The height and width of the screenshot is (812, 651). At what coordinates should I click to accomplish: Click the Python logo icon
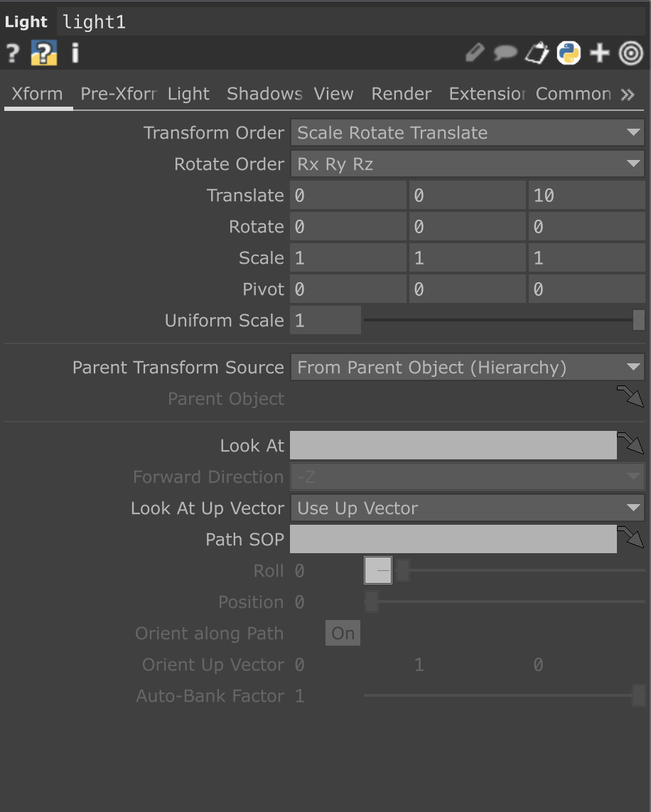(569, 53)
